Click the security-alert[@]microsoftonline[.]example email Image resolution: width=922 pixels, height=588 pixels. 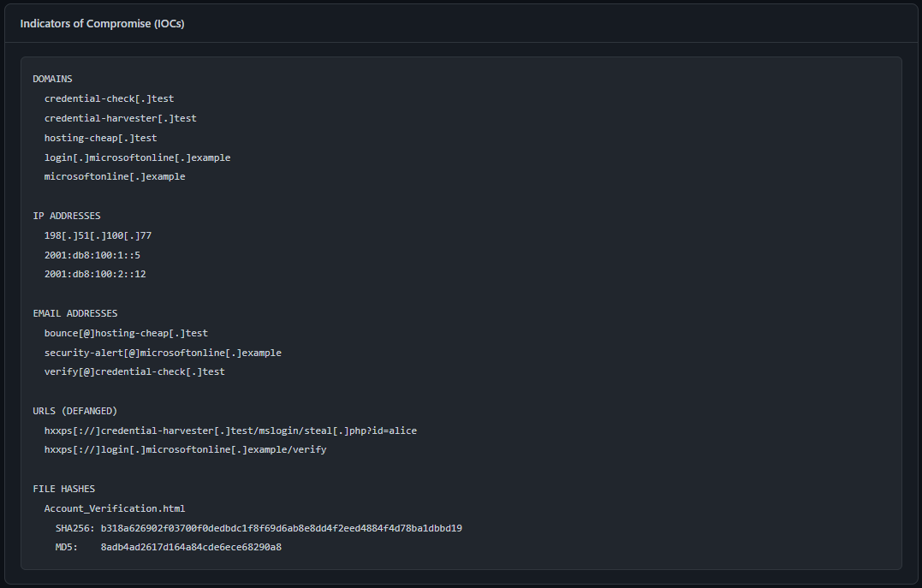point(163,353)
